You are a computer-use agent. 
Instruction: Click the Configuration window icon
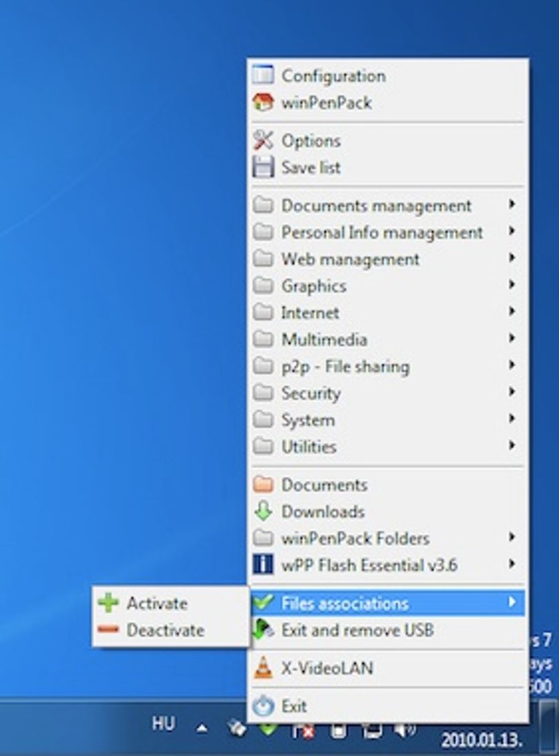(x=263, y=75)
